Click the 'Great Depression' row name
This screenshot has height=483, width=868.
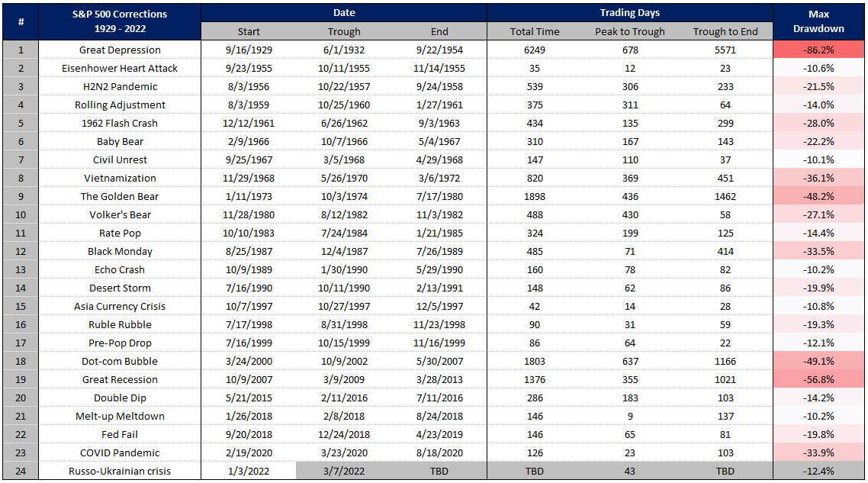(120, 50)
